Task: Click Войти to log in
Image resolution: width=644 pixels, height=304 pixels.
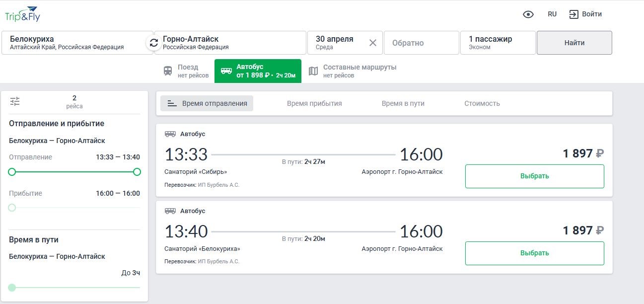Action: click(x=586, y=14)
